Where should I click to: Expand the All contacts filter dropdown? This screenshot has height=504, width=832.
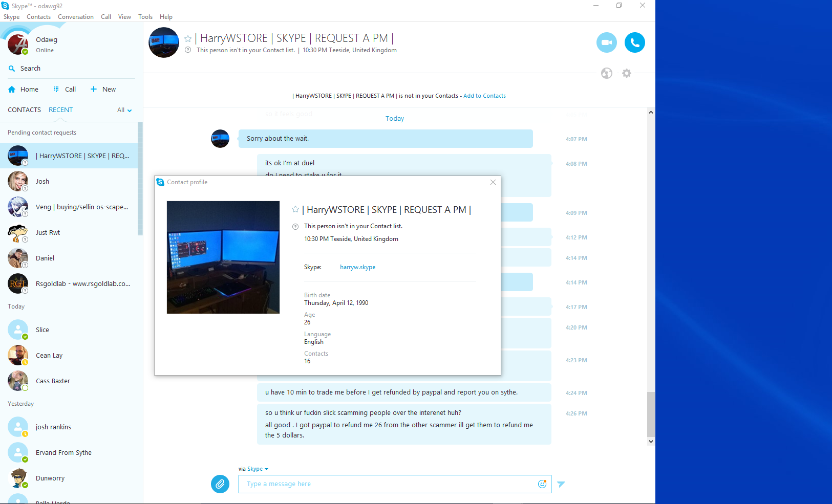click(x=124, y=110)
